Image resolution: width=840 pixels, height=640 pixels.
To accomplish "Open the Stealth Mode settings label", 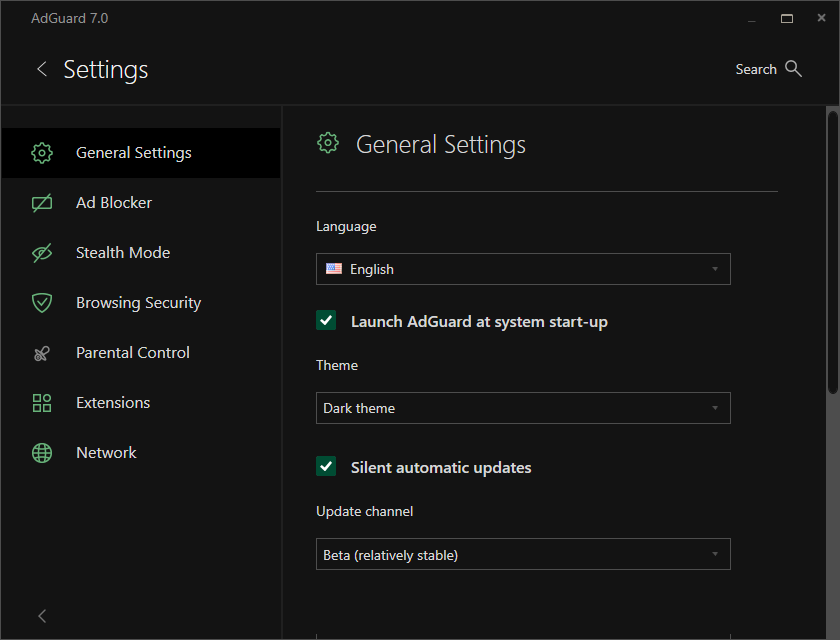I will tap(123, 253).
